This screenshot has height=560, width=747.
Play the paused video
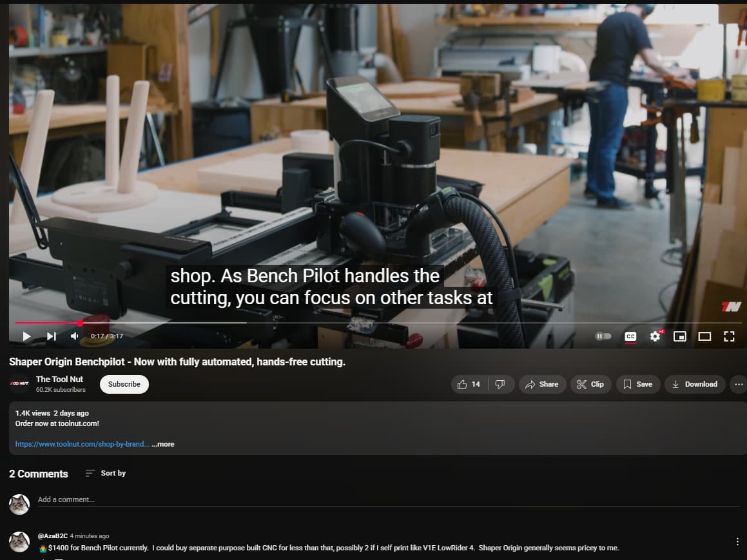[26, 336]
